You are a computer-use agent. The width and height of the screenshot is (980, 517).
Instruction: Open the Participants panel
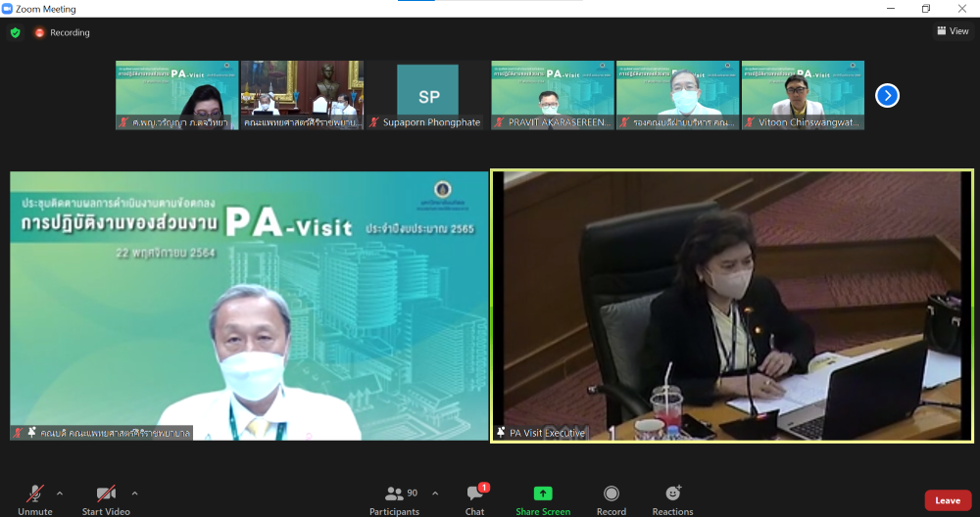(x=394, y=500)
